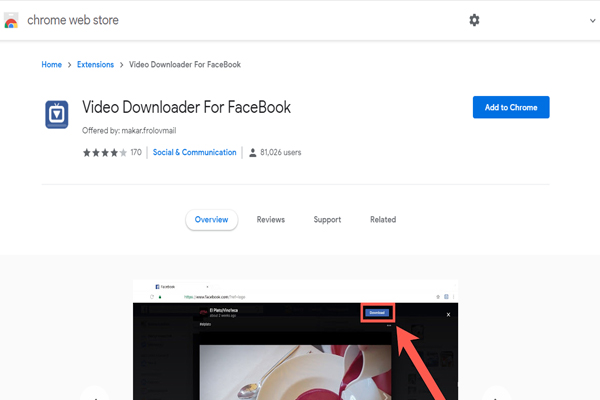Image resolution: width=600 pixels, height=400 pixels.
Task: Open Social & Communication category link
Action: pos(194,153)
